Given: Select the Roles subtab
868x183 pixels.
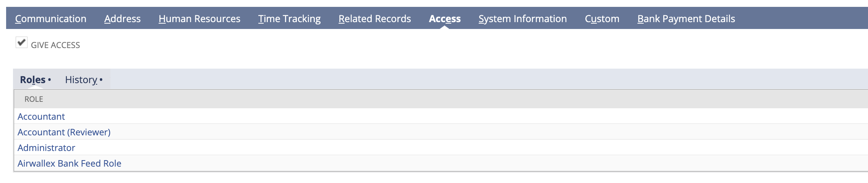Looking at the screenshot, I should coord(32,80).
